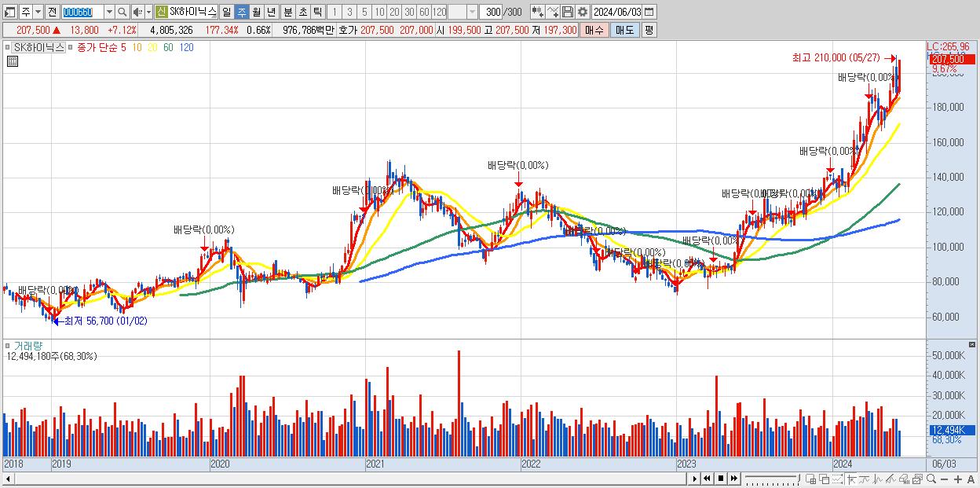Click the add line indicator icon

[x=553, y=12]
